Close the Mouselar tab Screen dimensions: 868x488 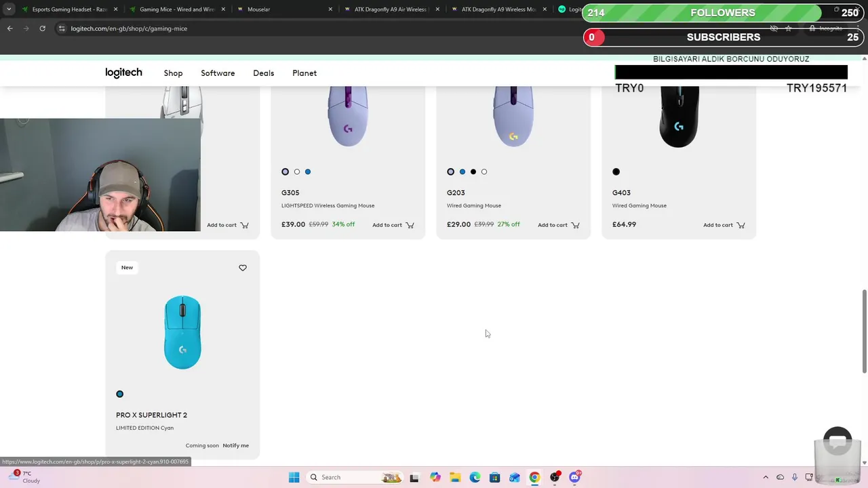pos(330,9)
